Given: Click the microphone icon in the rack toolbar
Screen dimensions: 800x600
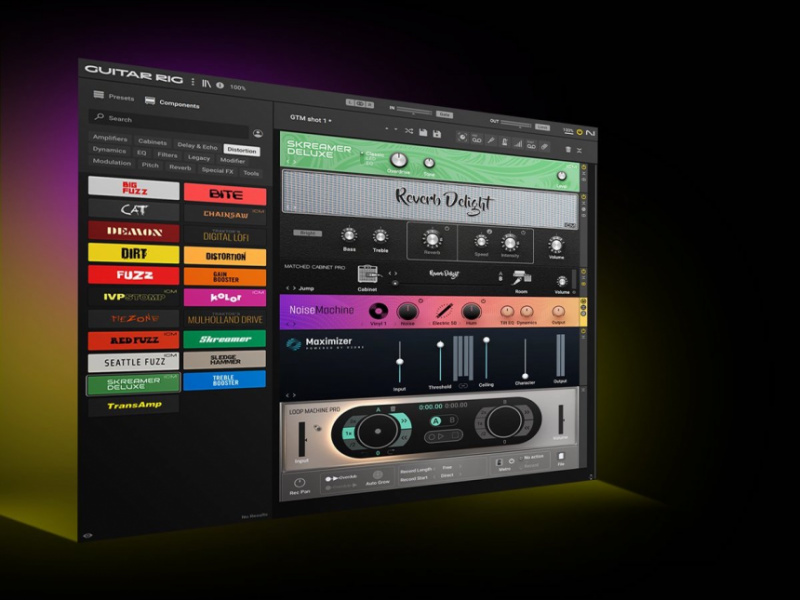Looking at the screenshot, I should click(x=490, y=140).
